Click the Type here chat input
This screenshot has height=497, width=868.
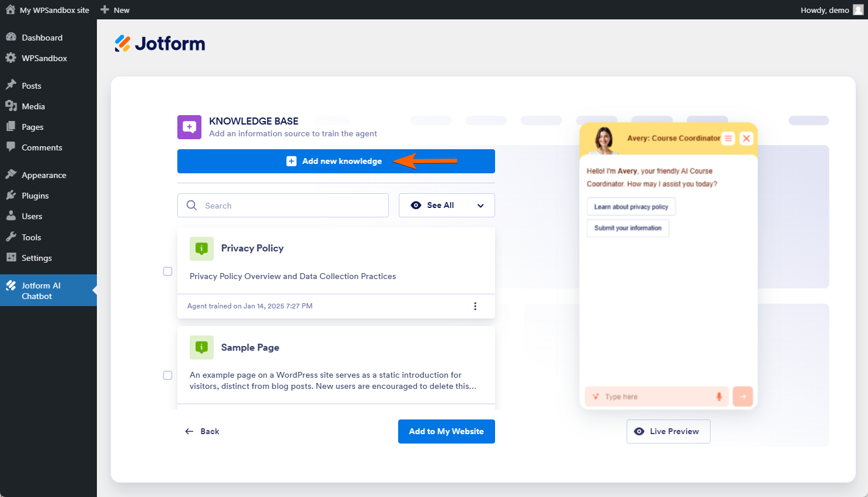pos(657,397)
